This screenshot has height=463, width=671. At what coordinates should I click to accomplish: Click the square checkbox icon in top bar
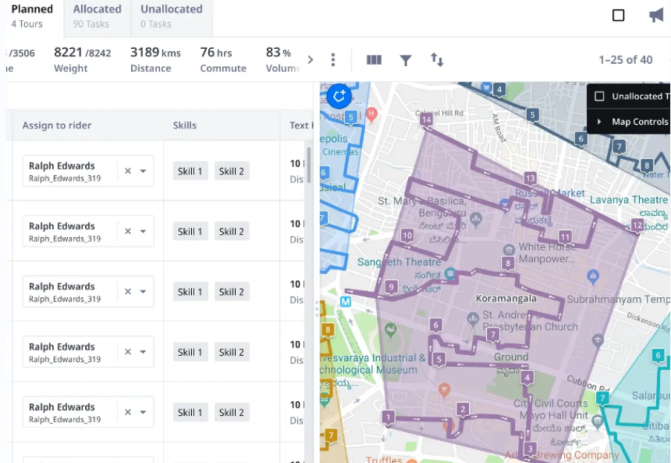(618, 15)
